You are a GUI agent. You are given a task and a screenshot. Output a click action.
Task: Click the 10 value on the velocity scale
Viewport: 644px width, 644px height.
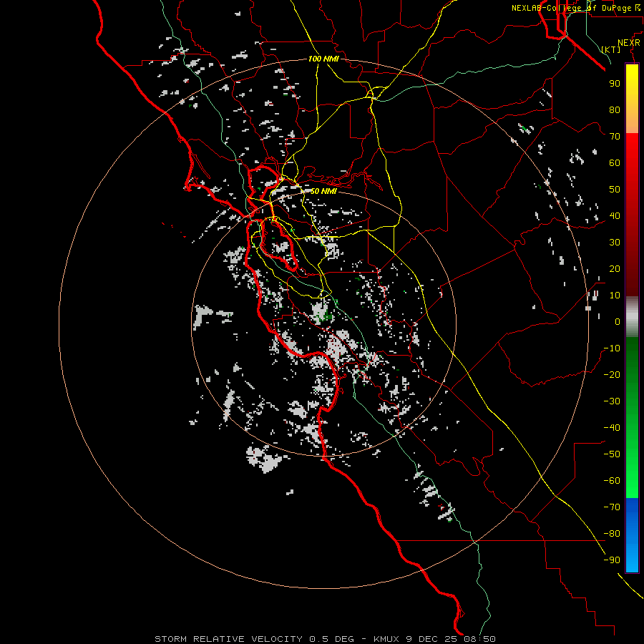coord(615,296)
